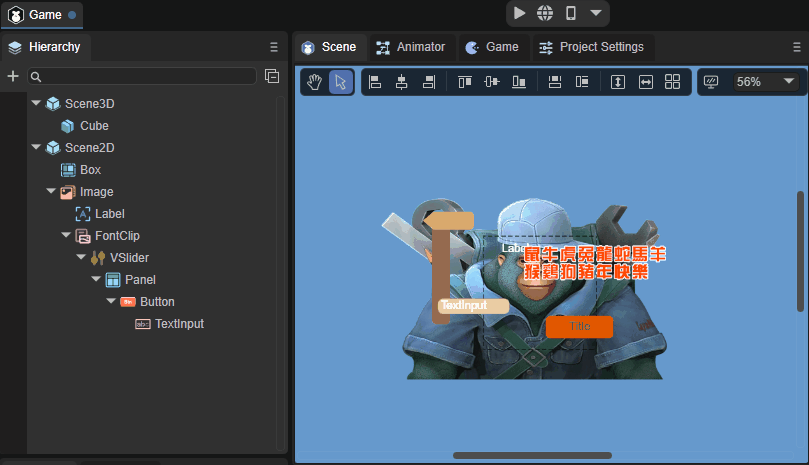The width and height of the screenshot is (809, 465).
Task: Open the Project Settings tab
Action: (x=594, y=47)
